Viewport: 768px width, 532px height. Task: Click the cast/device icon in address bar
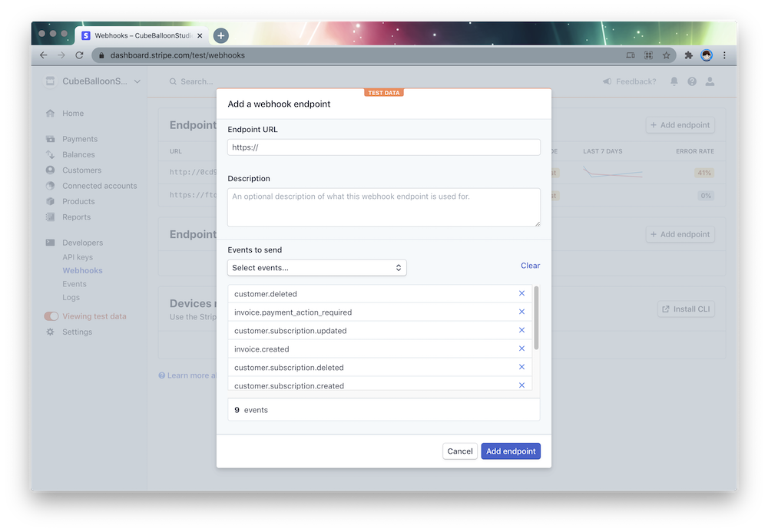pos(631,55)
